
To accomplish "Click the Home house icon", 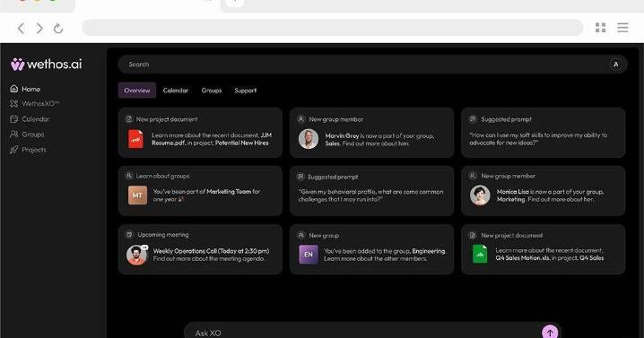I will click(14, 89).
